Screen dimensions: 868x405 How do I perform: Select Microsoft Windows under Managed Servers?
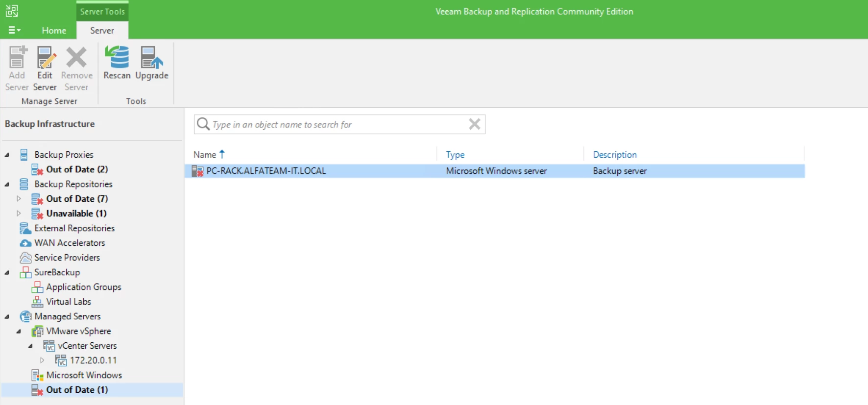point(84,375)
